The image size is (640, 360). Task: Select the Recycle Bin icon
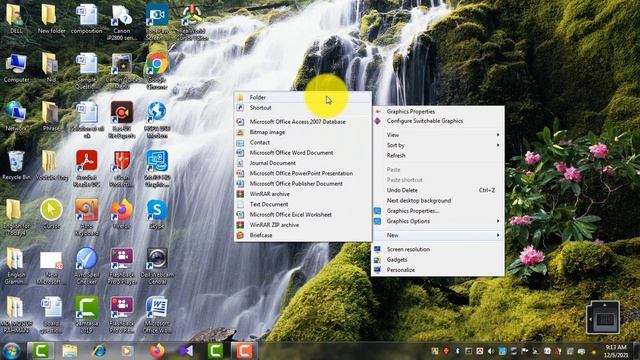pos(16,165)
